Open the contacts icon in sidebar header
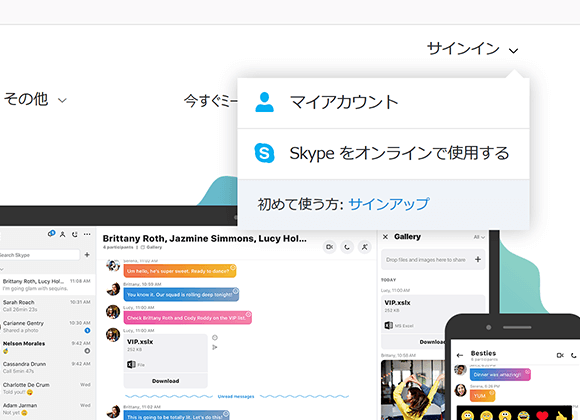This screenshot has height=420, width=580. [x=63, y=234]
